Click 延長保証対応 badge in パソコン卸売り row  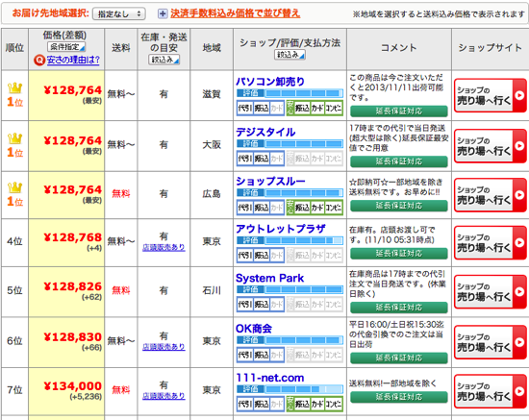399,111
